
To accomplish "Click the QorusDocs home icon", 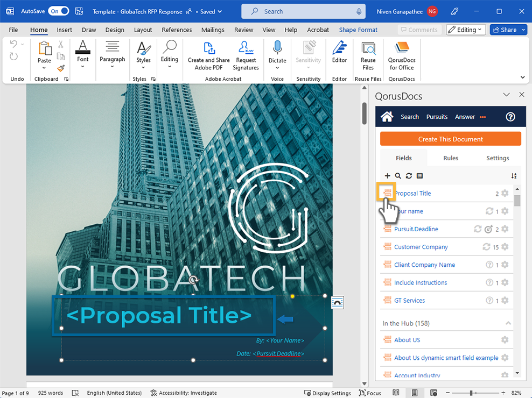I will pyautogui.click(x=387, y=117).
